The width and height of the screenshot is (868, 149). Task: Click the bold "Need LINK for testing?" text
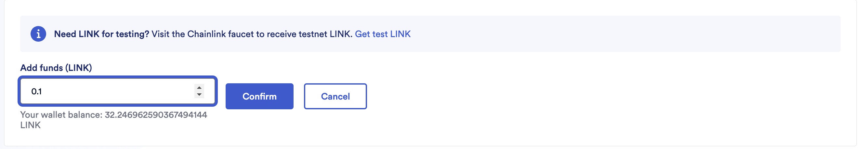tap(101, 34)
